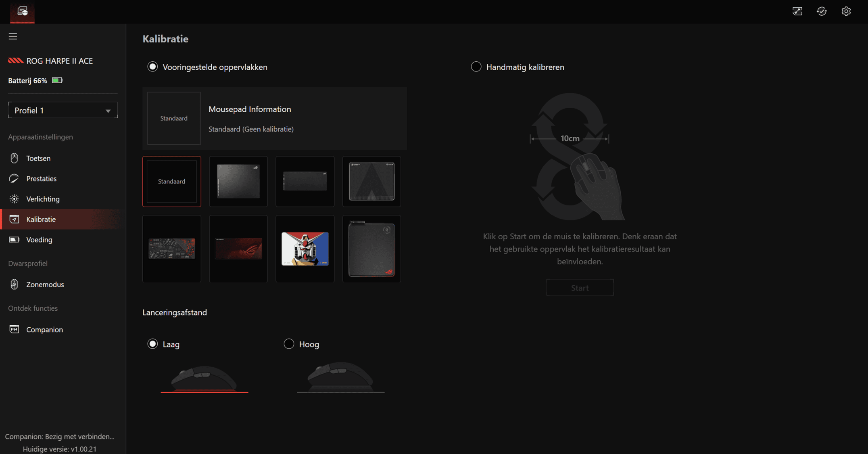Click the Lanceringsafstand heading
Image resolution: width=868 pixels, height=454 pixels.
[175, 312]
